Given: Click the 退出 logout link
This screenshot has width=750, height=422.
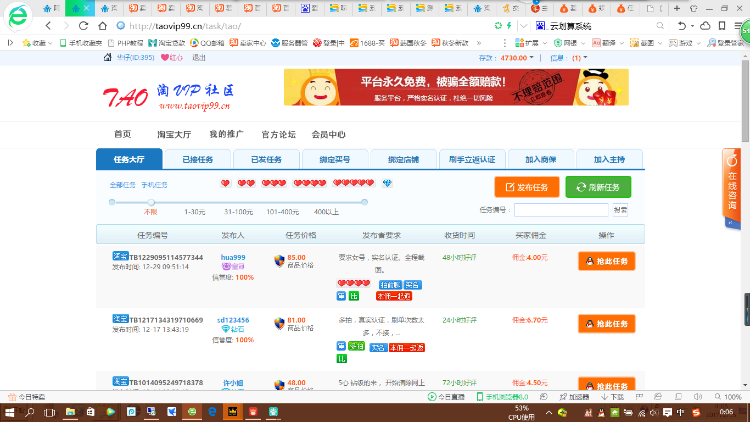Looking at the screenshot, I should point(199,57).
